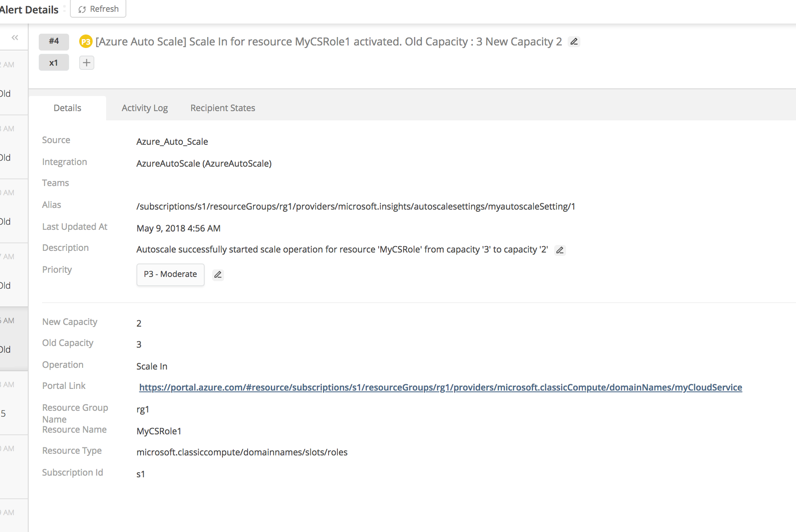Click the pencil icon next to priority
Viewport: 796px width, 532px height.
tap(218, 274)
